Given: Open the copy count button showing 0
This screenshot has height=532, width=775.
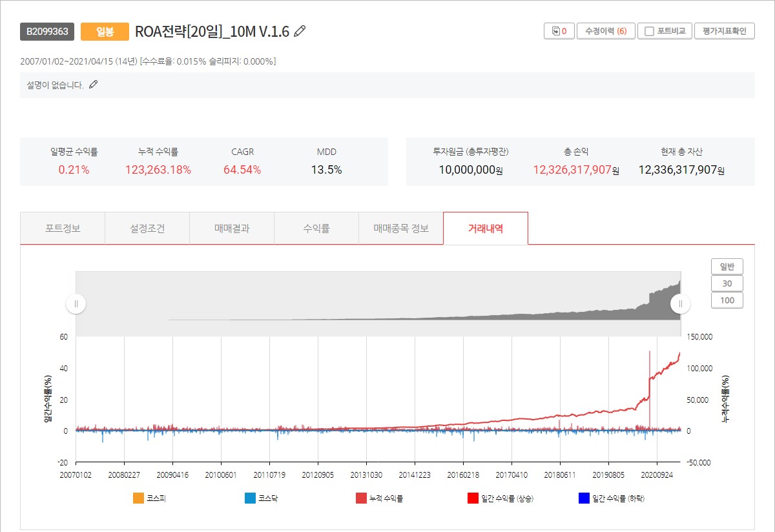Looking at the screenshot, I should tap(559, 31).
